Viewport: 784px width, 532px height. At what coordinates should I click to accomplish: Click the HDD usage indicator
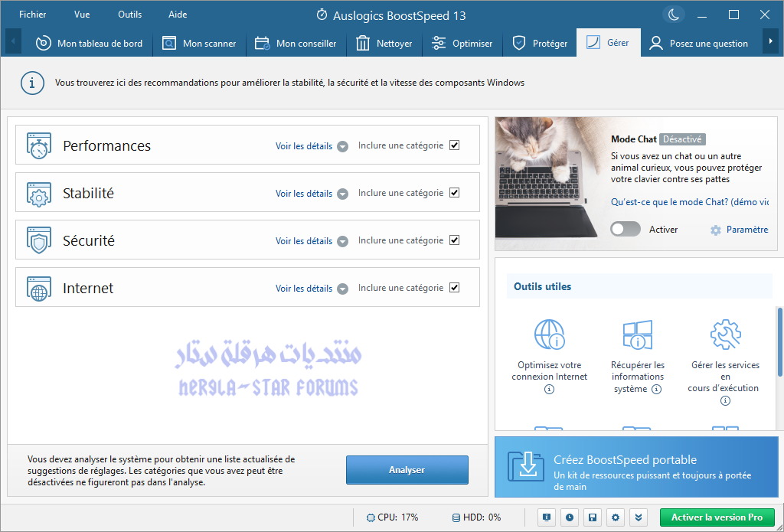point(476,517)
